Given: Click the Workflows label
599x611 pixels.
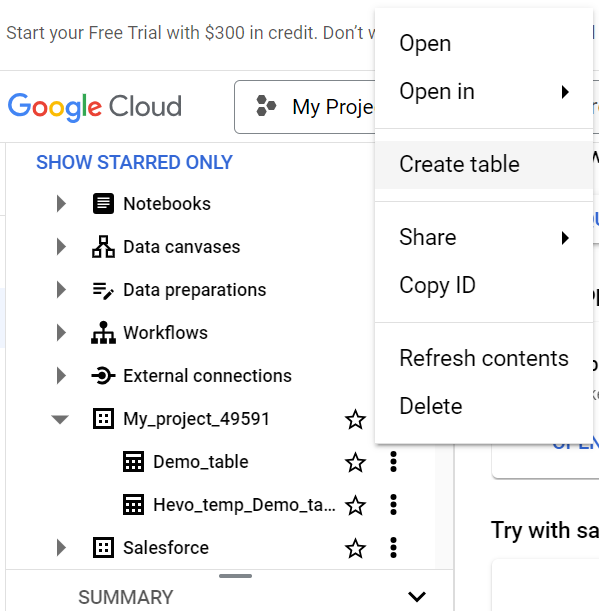Looking at the screenshot, I should (165, 333).
